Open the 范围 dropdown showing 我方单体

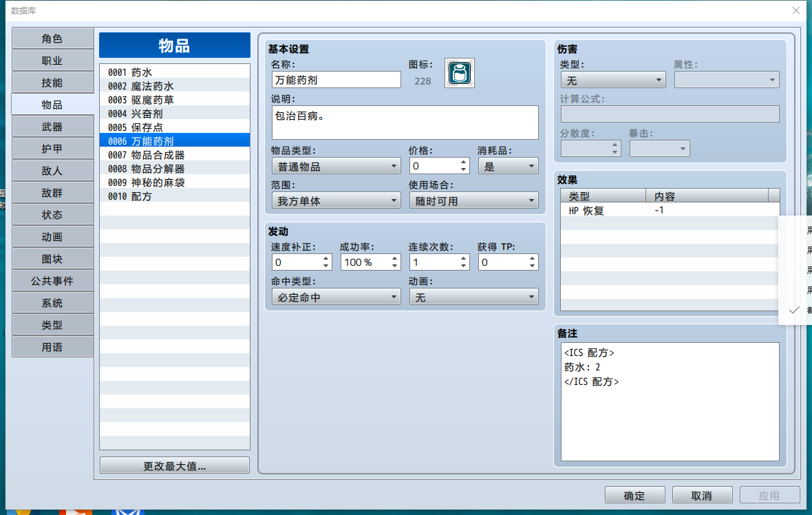pyautogui.click(x=336, y=200)
